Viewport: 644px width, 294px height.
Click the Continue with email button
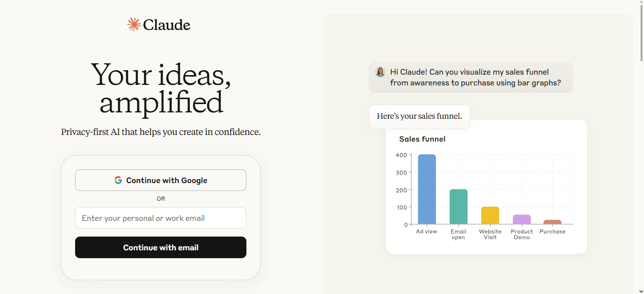[x=161, y=247]
